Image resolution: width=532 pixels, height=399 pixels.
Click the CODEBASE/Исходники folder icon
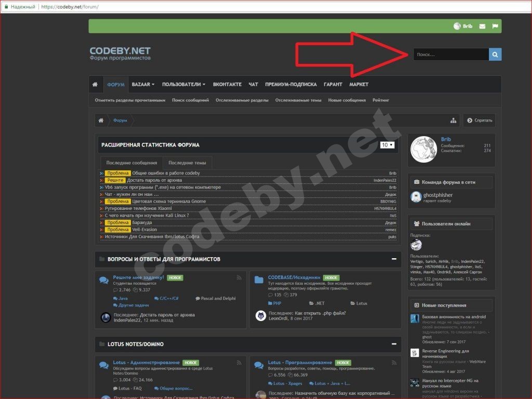(x=259, y=280)
